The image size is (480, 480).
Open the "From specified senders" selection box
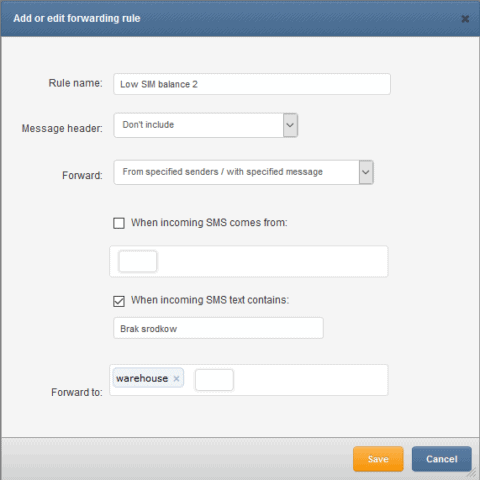pyautogui.click(x=243, y=172)
